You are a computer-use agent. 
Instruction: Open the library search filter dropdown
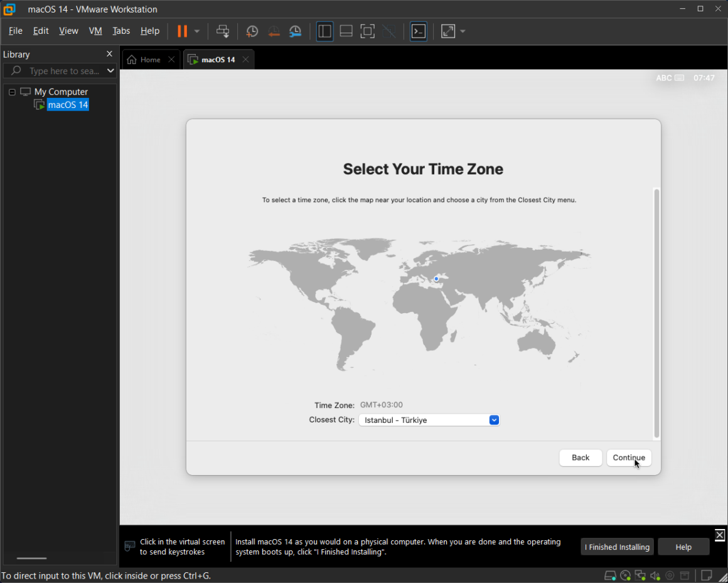pos(110,70)
